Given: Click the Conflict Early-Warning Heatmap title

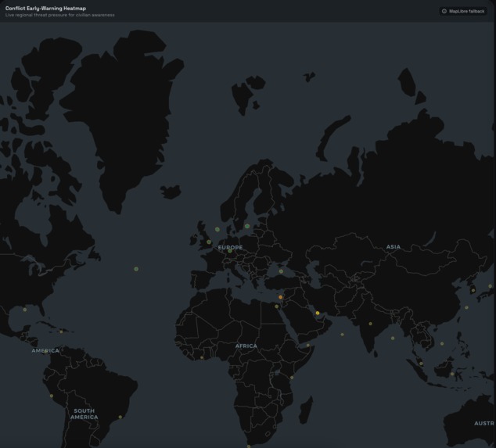Looking at the screenshot, I should 45,9.
